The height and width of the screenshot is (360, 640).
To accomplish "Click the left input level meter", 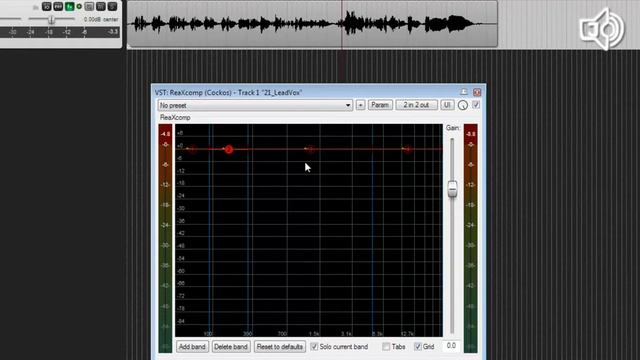I will (165, 238).
